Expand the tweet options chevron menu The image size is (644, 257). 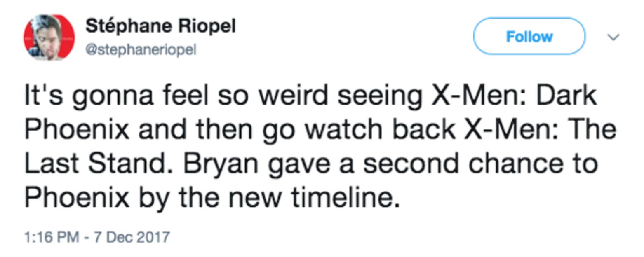614,37
